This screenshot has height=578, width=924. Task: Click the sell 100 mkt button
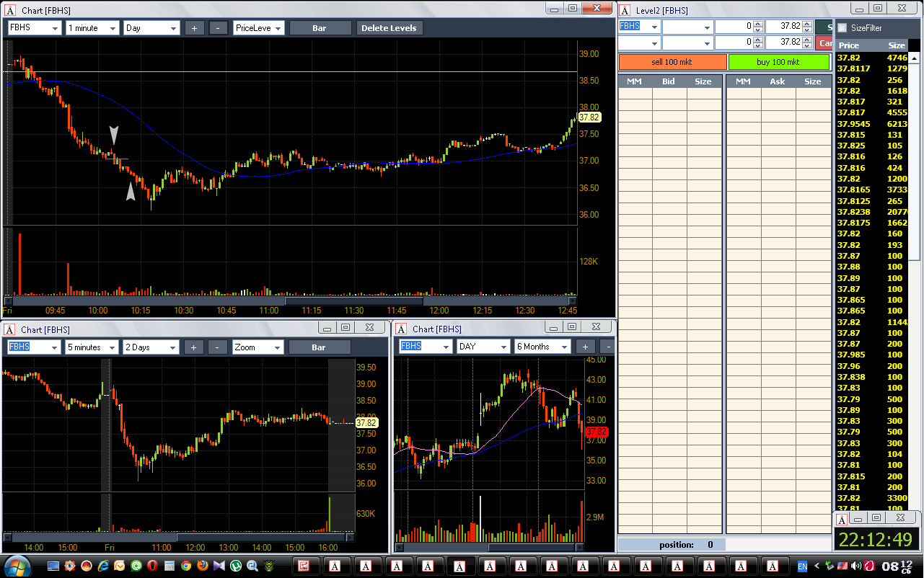(672, 62)
